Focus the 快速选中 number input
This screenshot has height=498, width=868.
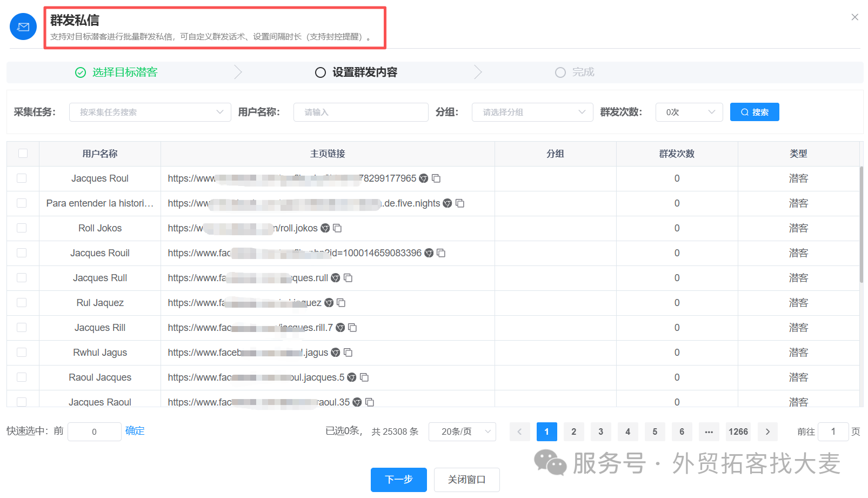(95, 431)
